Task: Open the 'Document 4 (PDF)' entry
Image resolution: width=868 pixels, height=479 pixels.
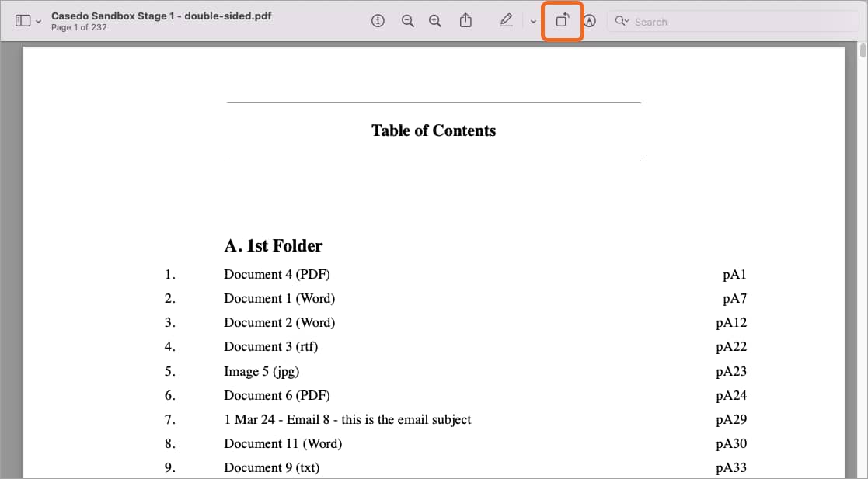Action: (x=277, y=274)
